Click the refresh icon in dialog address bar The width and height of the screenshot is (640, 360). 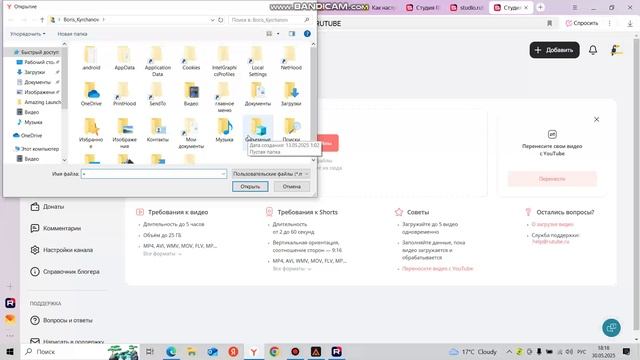[221, 20]
